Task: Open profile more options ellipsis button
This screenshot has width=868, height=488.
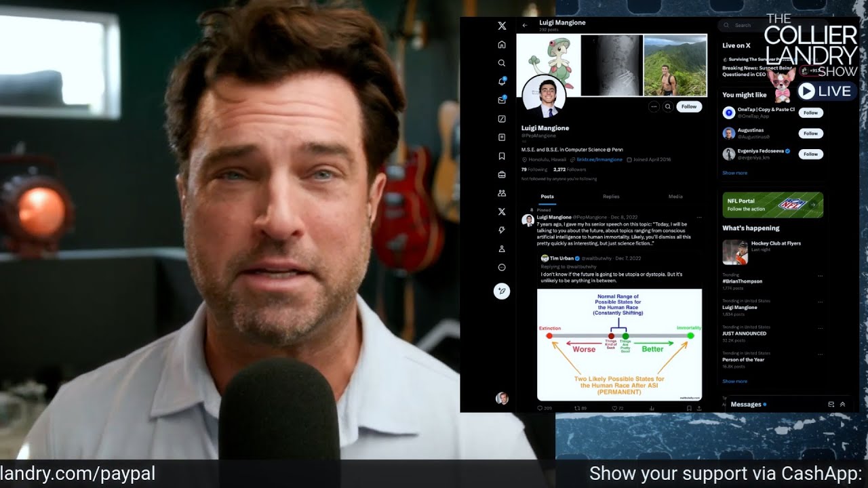Action: tap(654, 106)
